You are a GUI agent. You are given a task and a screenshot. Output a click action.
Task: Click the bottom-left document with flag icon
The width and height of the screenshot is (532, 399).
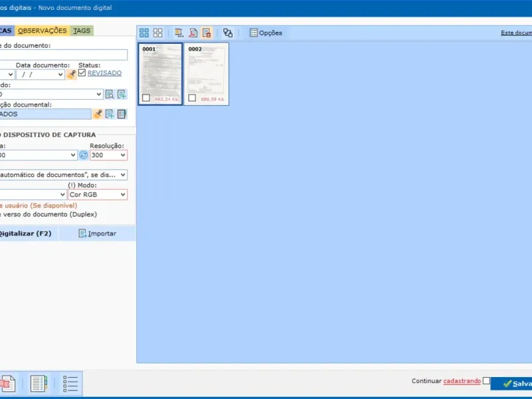(x=7, y=384)
